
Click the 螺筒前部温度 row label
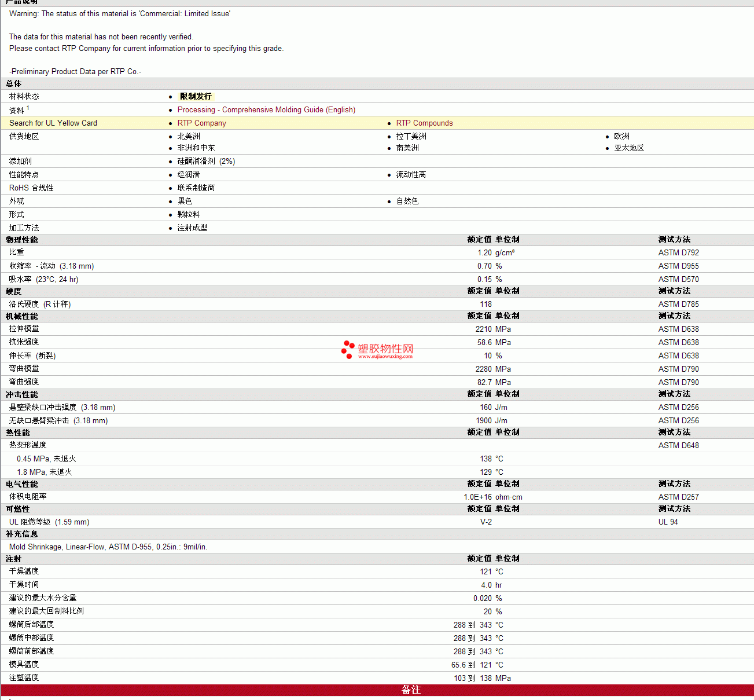pyautogui.click(x=31, y=651)
